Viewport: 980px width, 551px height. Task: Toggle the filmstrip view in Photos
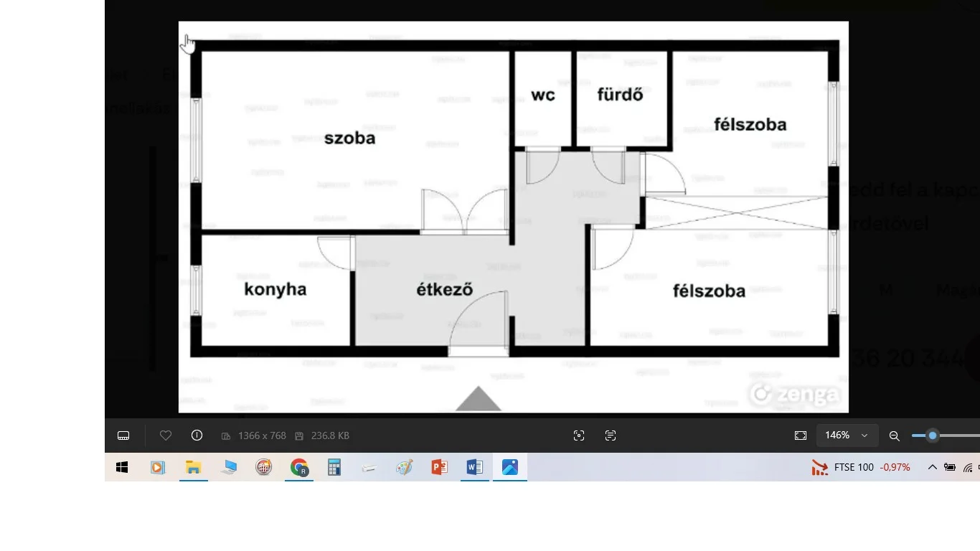point(123,435)
